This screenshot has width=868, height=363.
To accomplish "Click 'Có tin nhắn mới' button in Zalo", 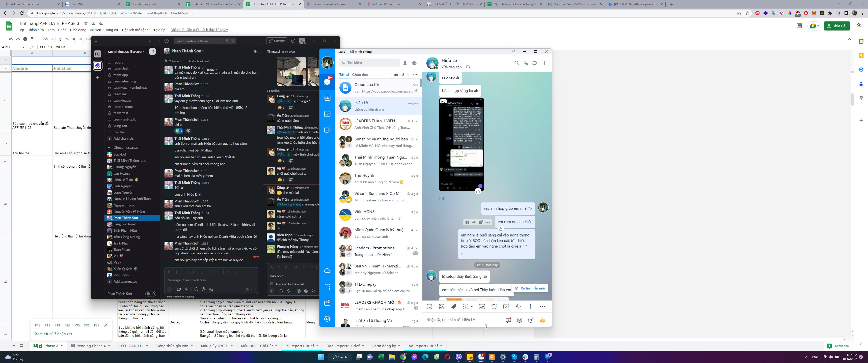I will click(530, 288).
